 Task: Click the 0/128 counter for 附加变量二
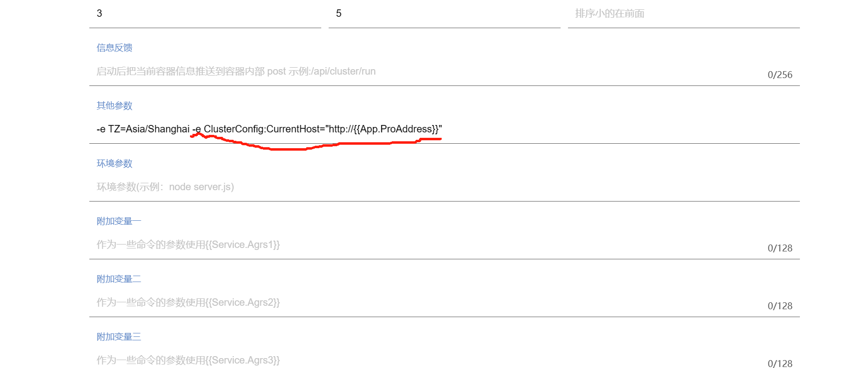point(780,306)
